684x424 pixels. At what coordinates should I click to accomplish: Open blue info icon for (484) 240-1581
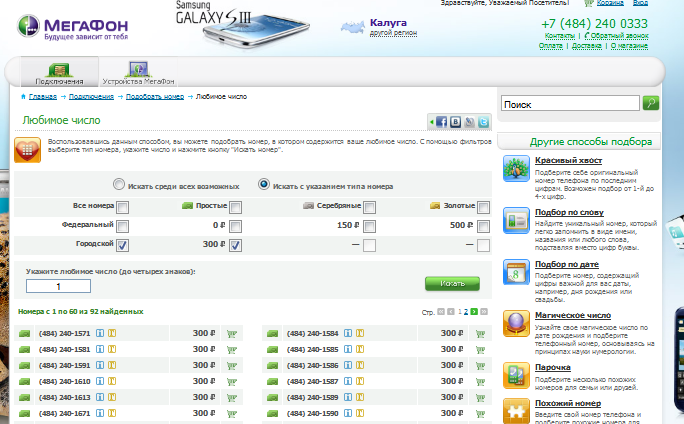click(101, 350)
